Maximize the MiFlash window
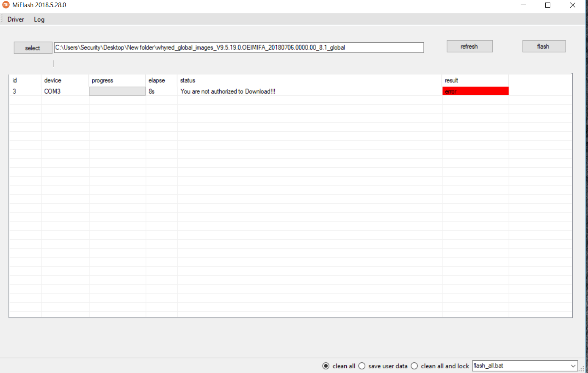 coord(548,5)
